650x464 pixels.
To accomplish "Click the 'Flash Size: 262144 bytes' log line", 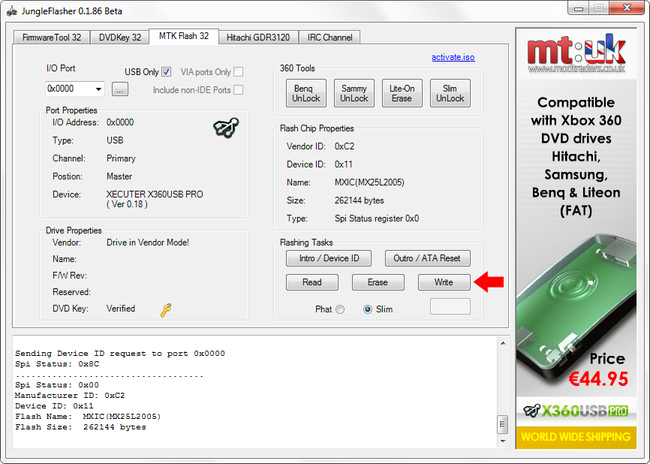I will pos(80,427).
